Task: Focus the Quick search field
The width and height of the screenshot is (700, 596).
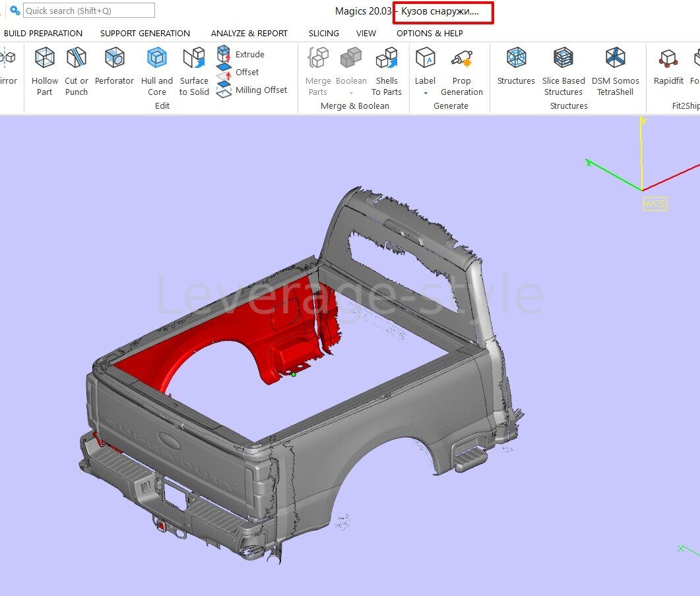Action: point(89,11)
